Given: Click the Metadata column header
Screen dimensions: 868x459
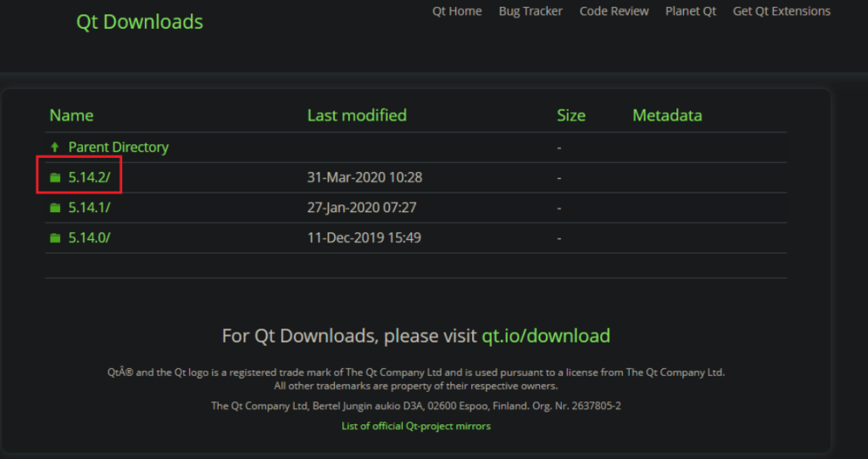Looking at the screenshot, I should [x=667, y=115].
